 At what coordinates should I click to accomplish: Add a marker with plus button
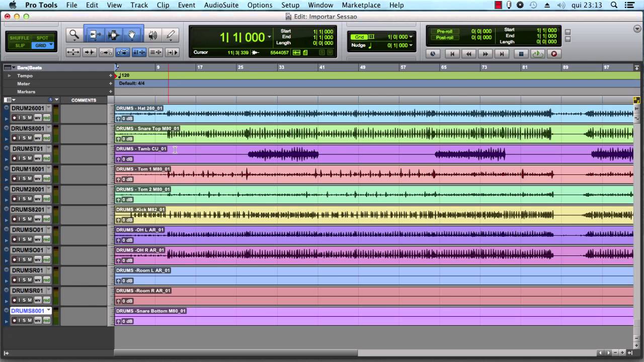[111, 92]
